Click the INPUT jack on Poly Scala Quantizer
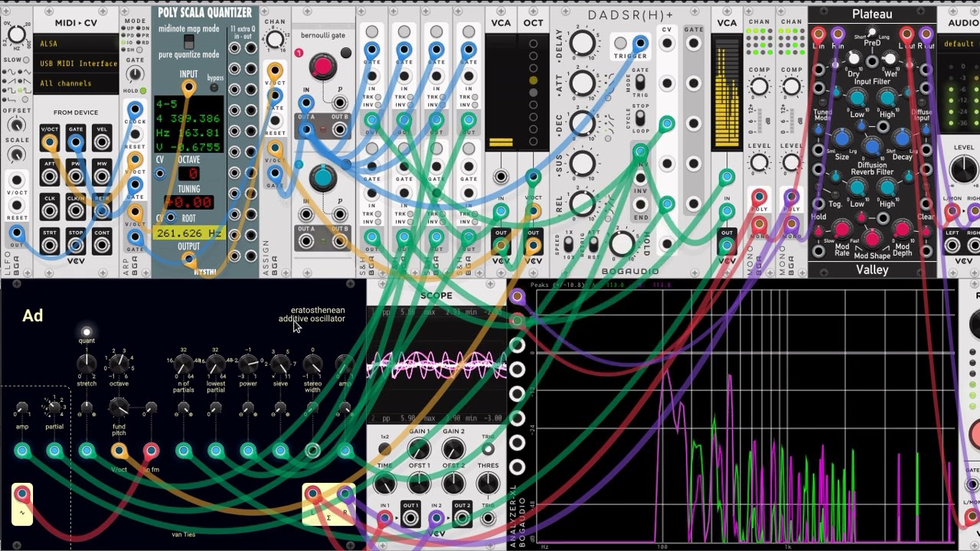980x551 pixels. [188, 88]
